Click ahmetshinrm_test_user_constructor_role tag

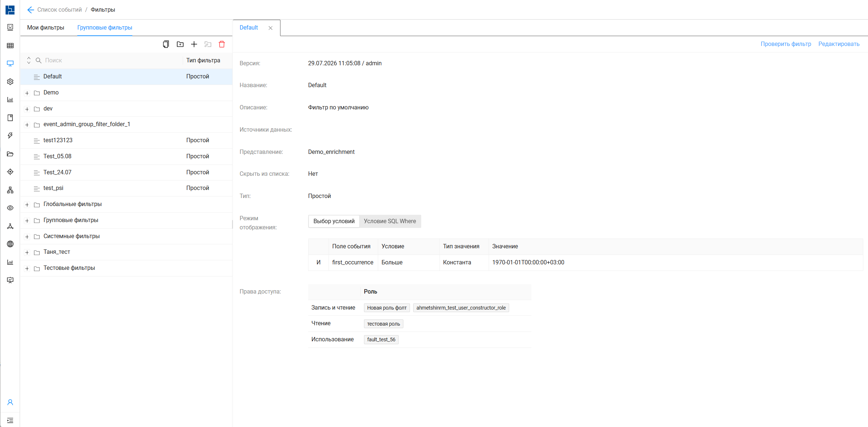pos(461,308)
